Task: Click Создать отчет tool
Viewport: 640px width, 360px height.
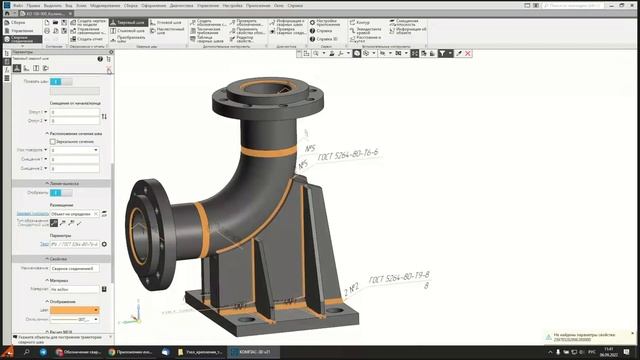Action: tap(87, 39)
